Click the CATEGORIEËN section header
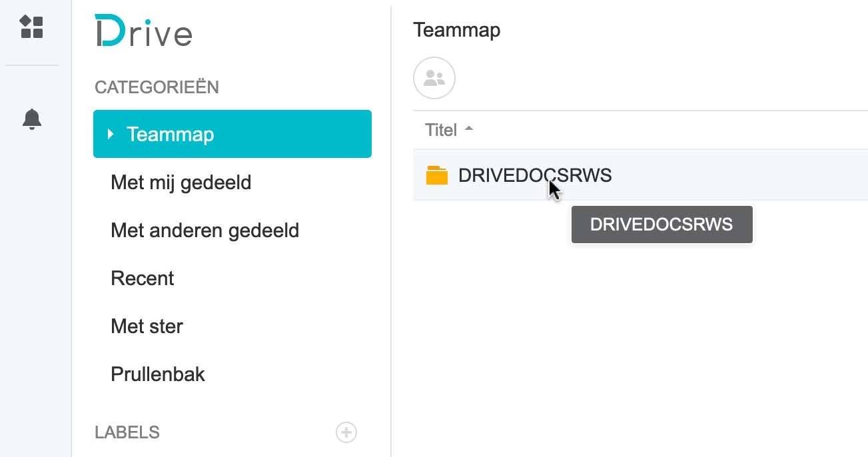Screen dimensions: 868x457 click(157, 87)
